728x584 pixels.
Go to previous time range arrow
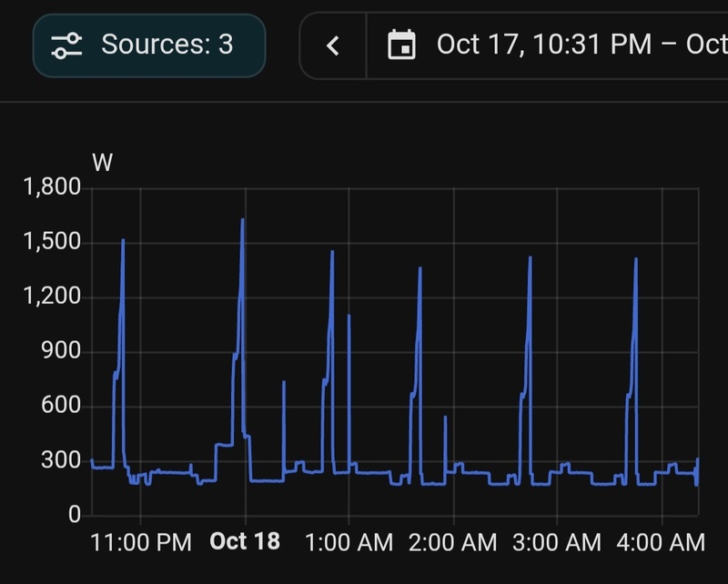[x=333, y=46]
